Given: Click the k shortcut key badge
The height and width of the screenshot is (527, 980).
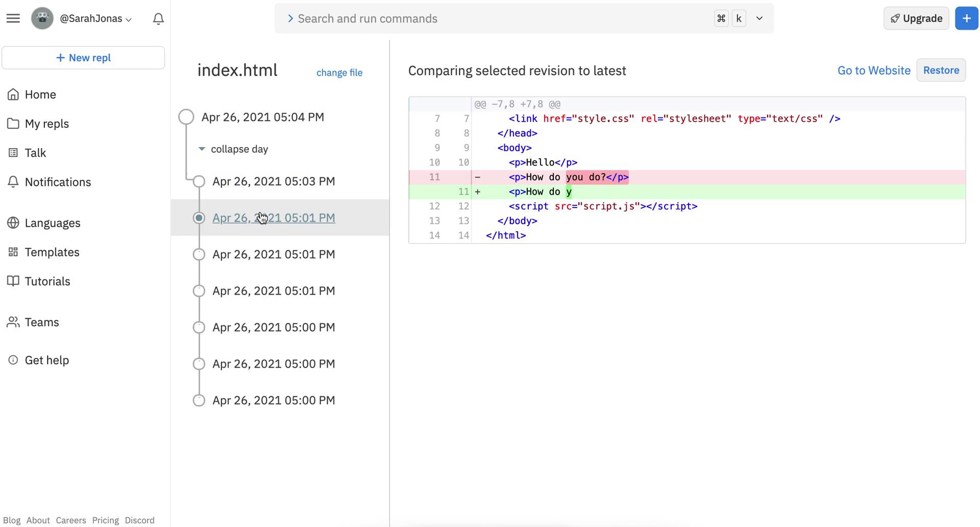Looking at the screenshot, I should coord(739,18).
